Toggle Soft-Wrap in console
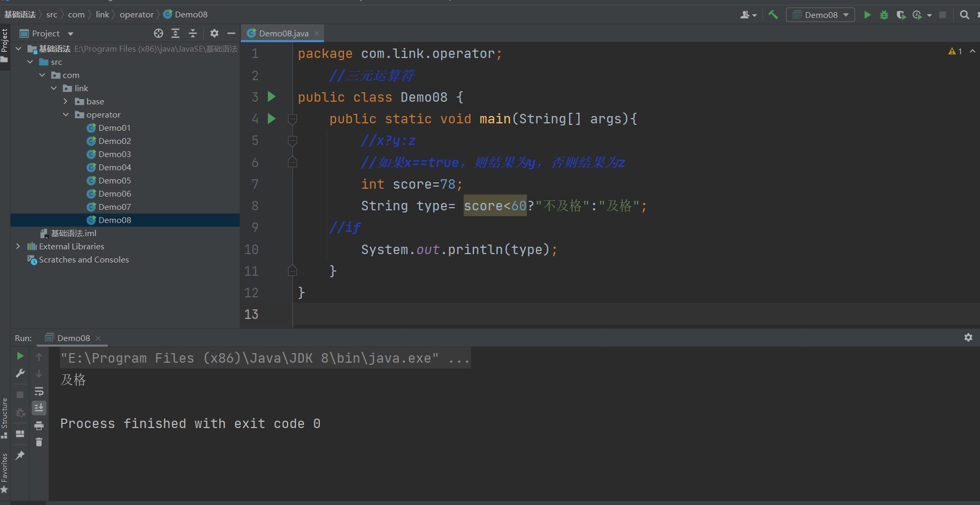 click(x=39, y=391)
